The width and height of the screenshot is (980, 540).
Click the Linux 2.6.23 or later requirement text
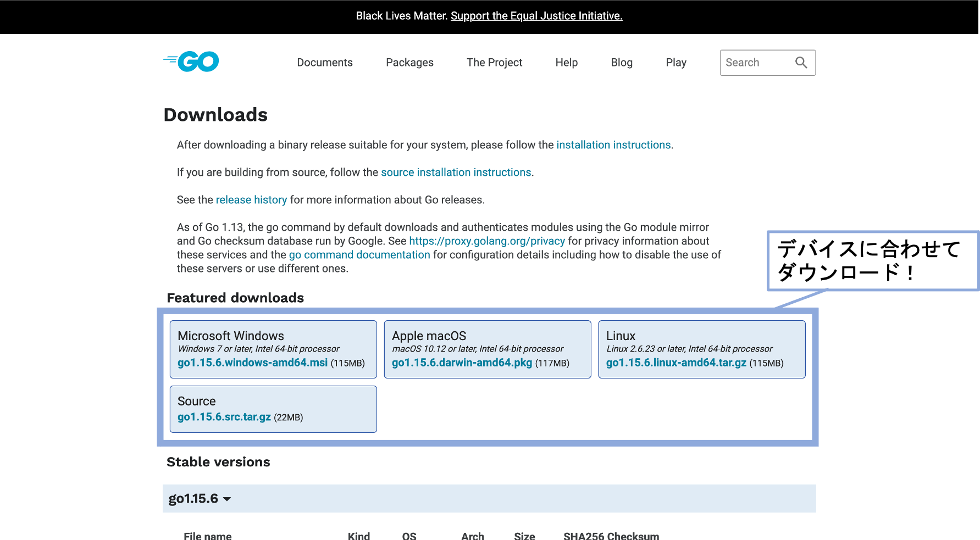click(x=689, y=349)
